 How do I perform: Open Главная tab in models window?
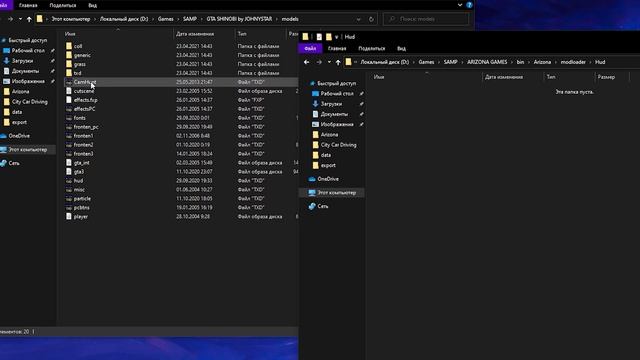coord(28,5)
